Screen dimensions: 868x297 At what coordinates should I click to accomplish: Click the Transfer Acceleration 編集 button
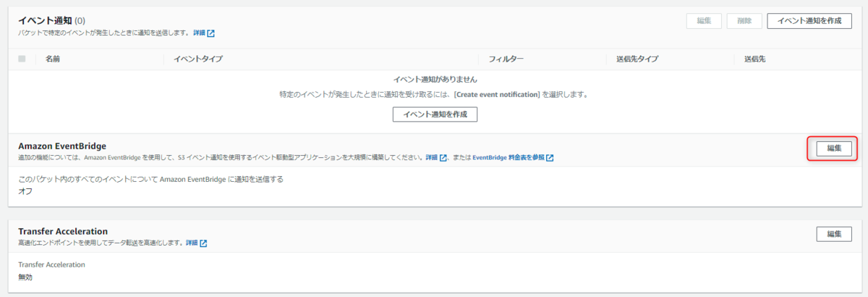[x=834, y=234]
